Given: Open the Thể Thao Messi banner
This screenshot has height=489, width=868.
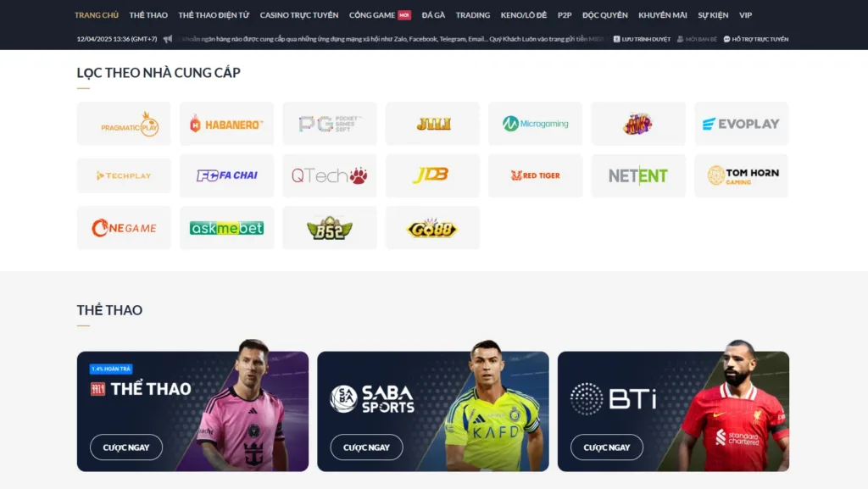Looking at the screenshot, I should click(192, 411).
